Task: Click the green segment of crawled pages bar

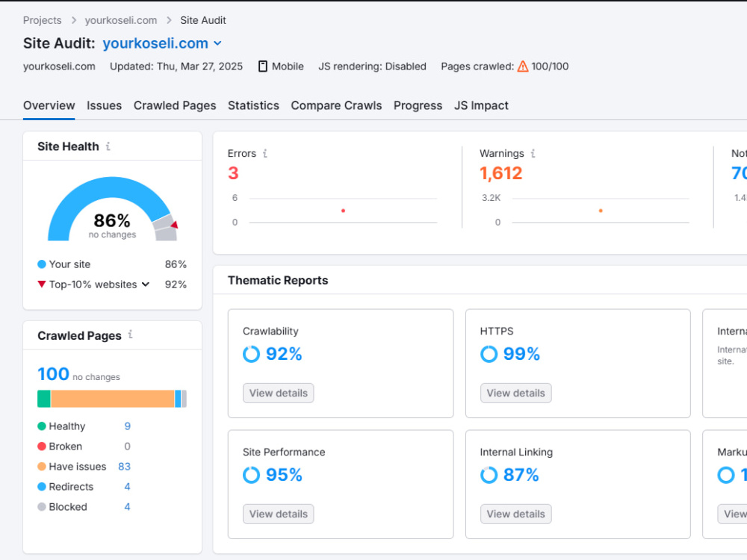Action: click(x=44, y=399)
